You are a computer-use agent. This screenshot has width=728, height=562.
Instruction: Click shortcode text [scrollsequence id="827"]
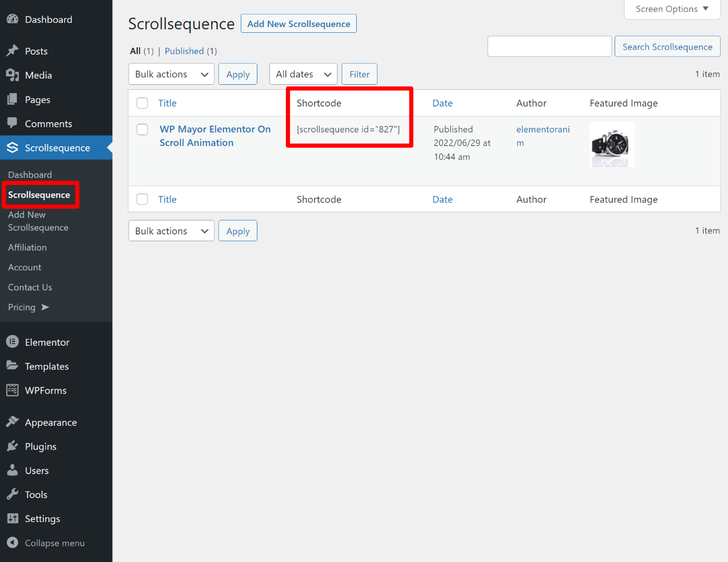tap(348, 129)
